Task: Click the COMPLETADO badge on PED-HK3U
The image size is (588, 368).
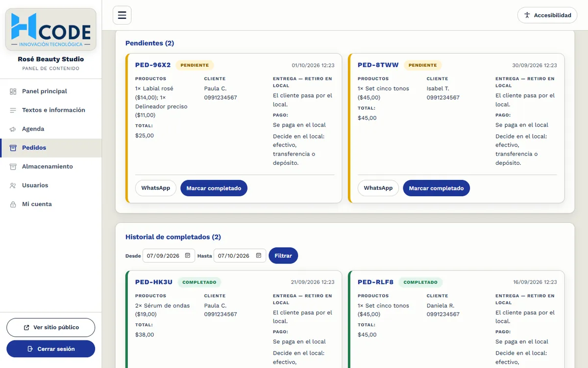Action: coord(199,282)
